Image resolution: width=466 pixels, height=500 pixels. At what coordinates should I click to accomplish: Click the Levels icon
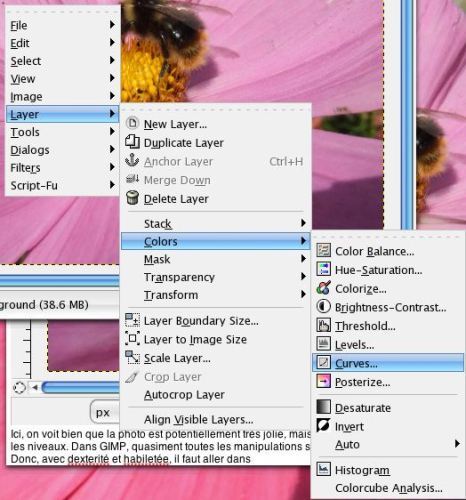coord(323,343)
